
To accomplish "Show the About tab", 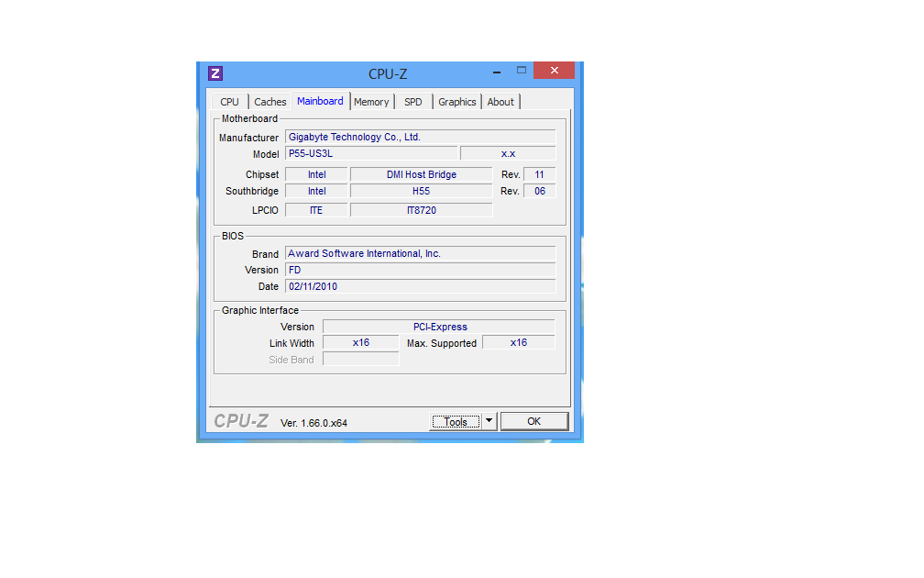I will click(500, 102).
